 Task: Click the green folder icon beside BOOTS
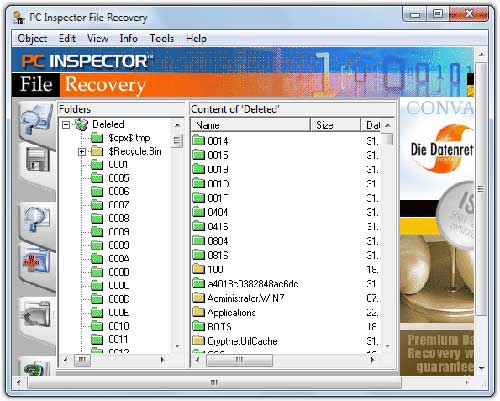coord(199,326)
